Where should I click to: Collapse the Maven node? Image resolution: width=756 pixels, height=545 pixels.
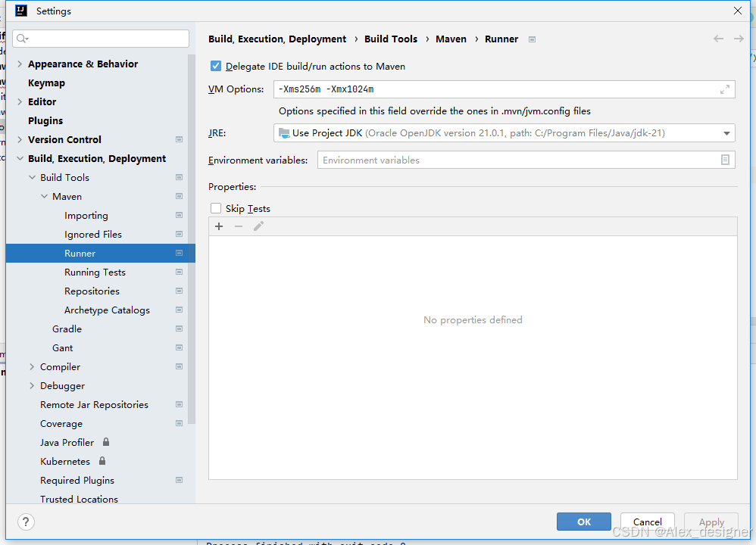45,197
